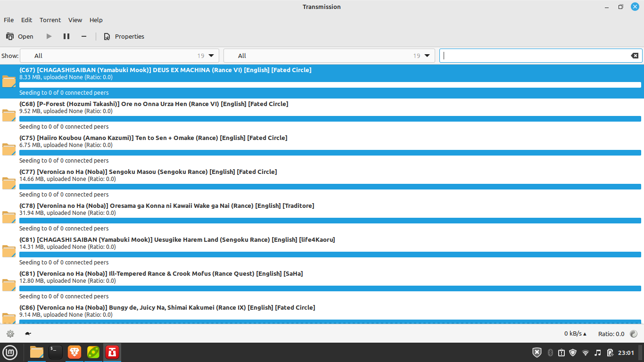
Task: Select torrent title "(C78) [Veronina no Ha (Noba)] Oresama ga Konna"
Action: coord(167,206)
